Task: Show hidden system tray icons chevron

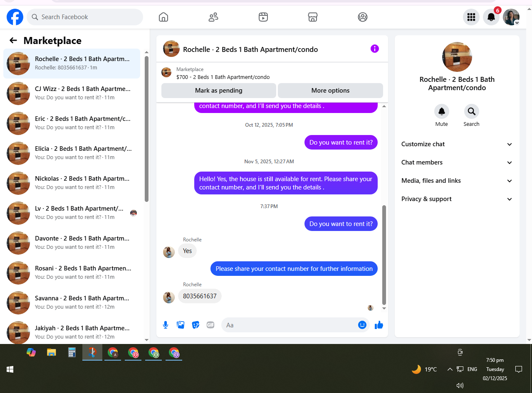Action: [x=450, y=369]
